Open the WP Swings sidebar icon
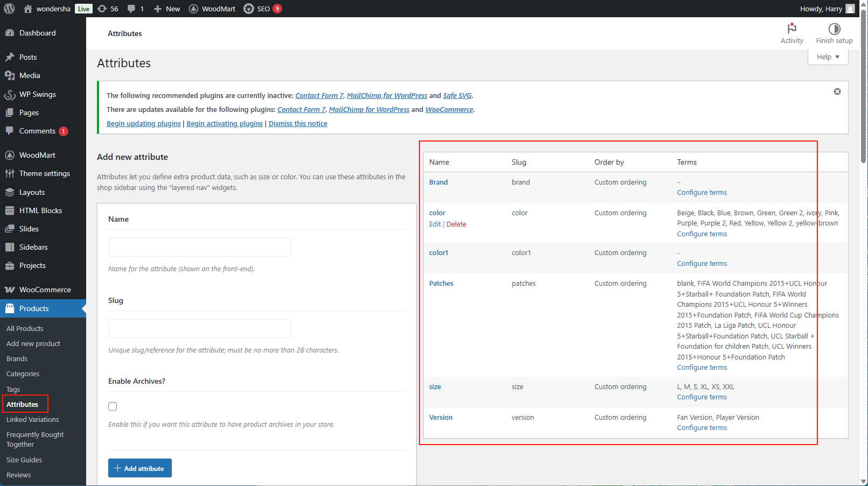 (10, 95)
